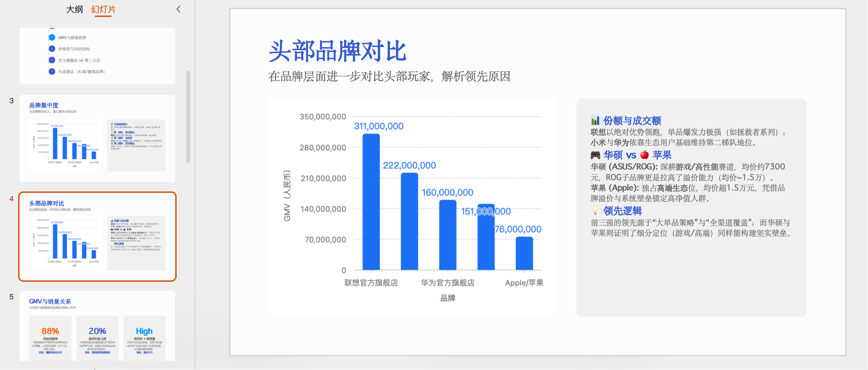Click the tallest 311,000,000 chart bar

pyautogui.click(x=371, y=202)
